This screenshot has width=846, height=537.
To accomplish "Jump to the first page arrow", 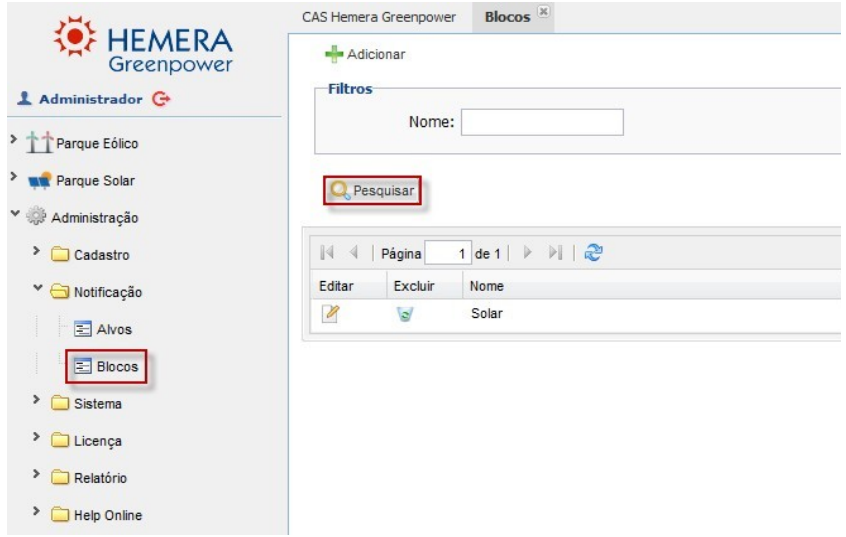I will 325,255.
